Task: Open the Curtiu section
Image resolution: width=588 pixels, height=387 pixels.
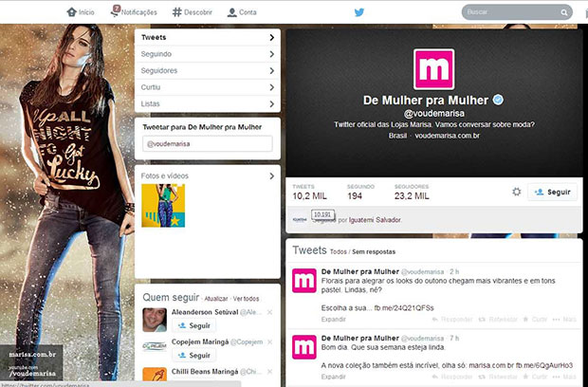Action: [208, 87]
